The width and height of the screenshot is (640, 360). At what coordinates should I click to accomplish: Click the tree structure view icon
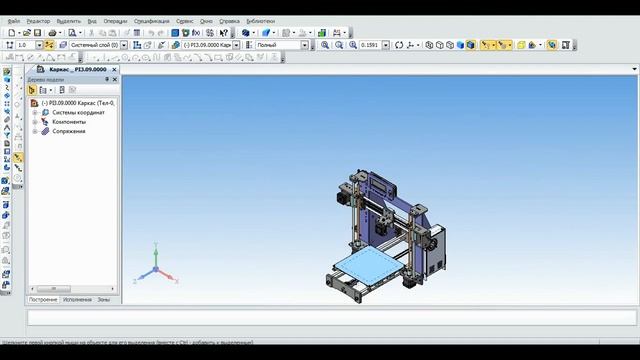(43, 90)
